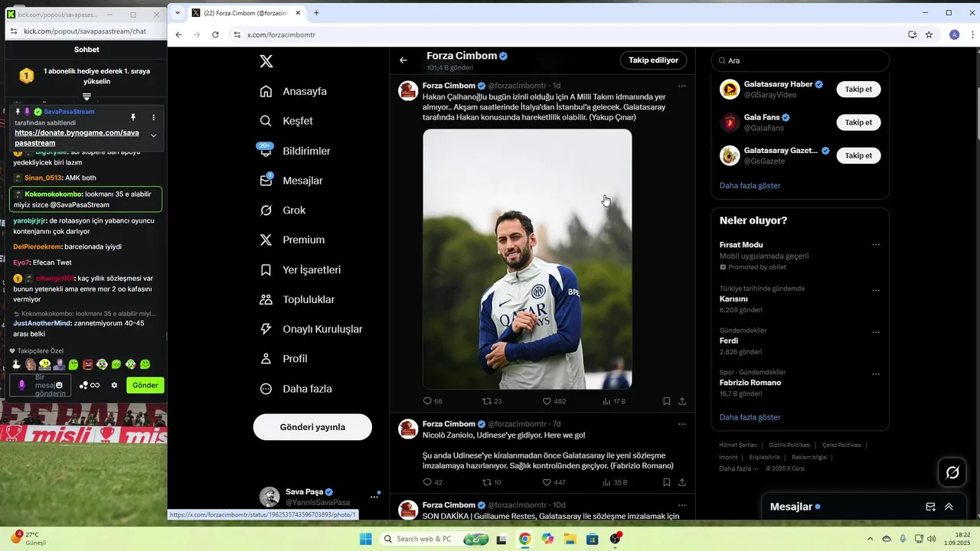Expand the Mesajlar drawer
Screen dimensions: 980x551
coord(949,507)
